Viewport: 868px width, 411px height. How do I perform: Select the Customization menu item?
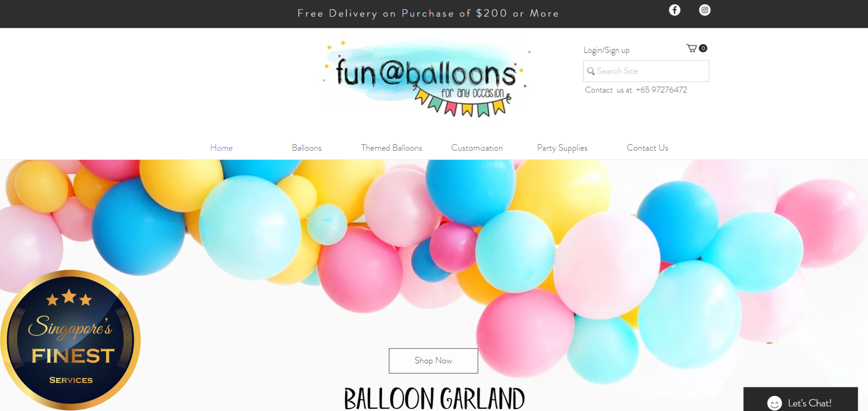click(x=477, y=148)
